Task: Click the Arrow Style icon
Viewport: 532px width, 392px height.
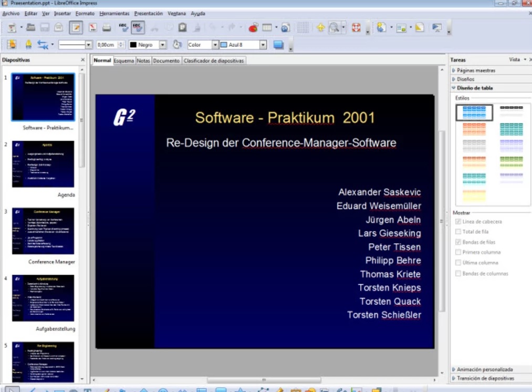Action: [43, 45]
